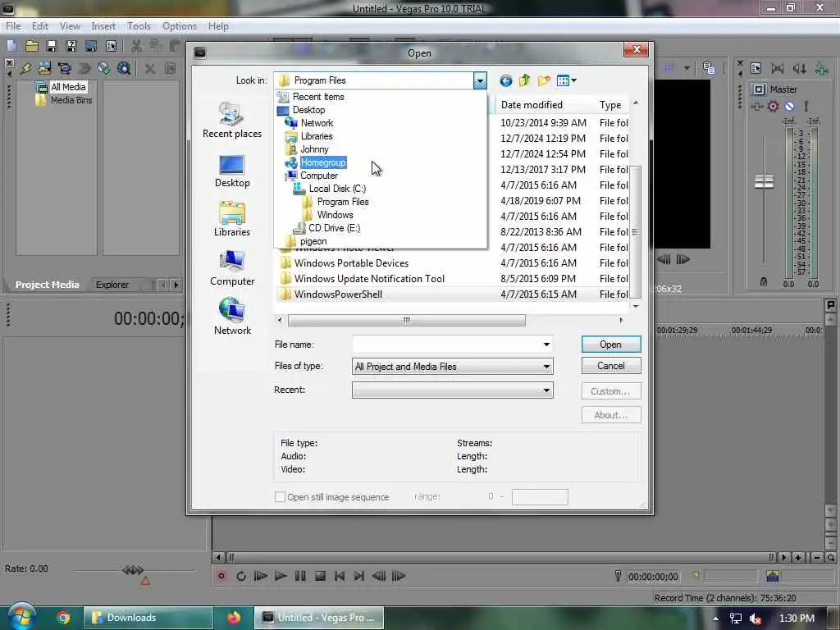Create new folder in Open dialog
This screenshot has width=840, height=630.
[x=544, y=80]
